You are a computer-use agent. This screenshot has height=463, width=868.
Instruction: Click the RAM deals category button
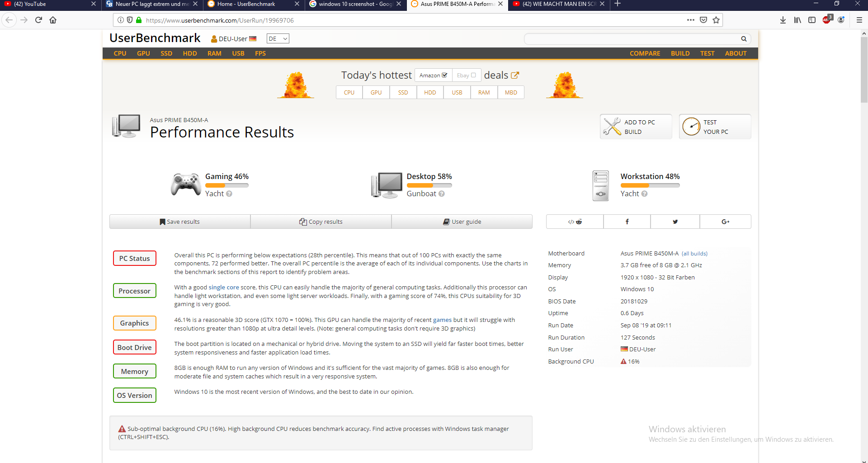[484, 92]
